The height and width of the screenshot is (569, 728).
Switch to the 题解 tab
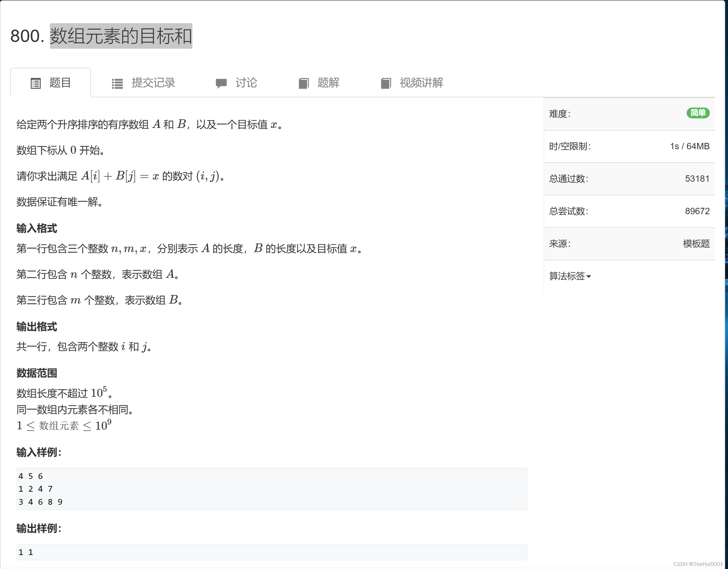pyautogui.click(x=328, y=83)
